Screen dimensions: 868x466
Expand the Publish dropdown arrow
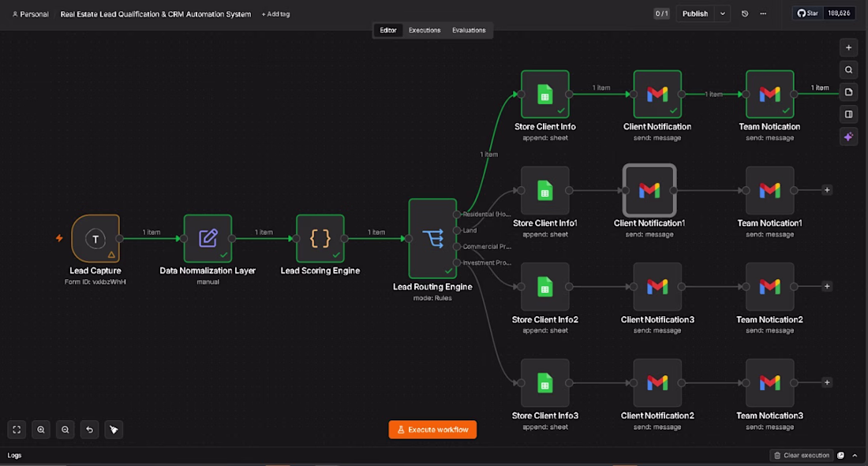point(722,14)
